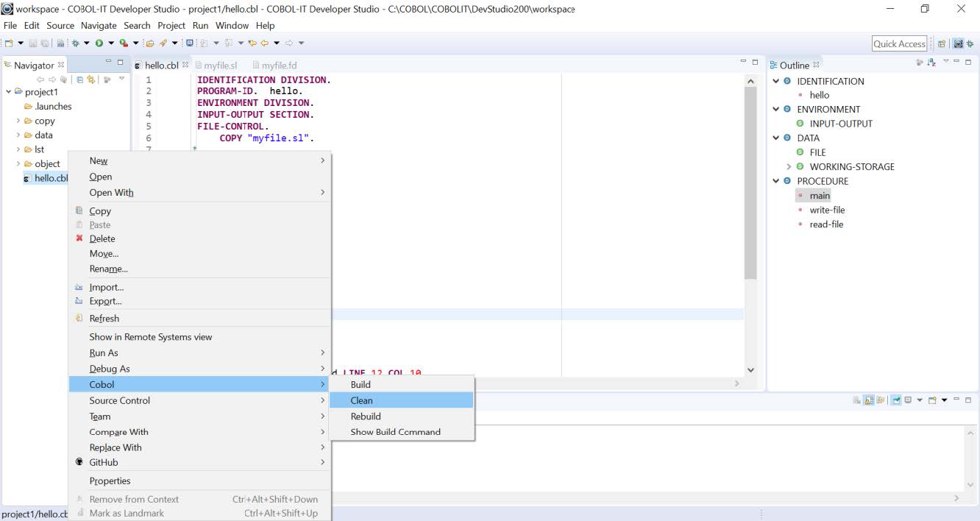Collapse the PROCEDURE outline node
This screenshot has height=521, width=980.
[775, 181]
